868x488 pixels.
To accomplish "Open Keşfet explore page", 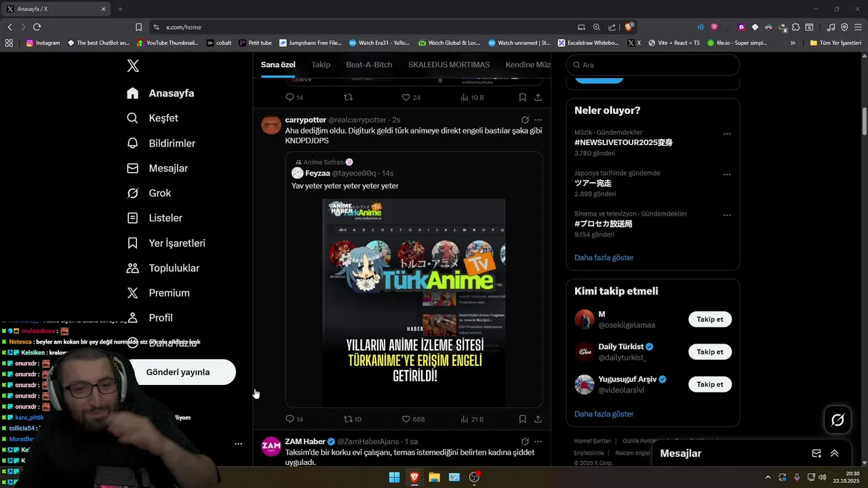I will [153, 118].
